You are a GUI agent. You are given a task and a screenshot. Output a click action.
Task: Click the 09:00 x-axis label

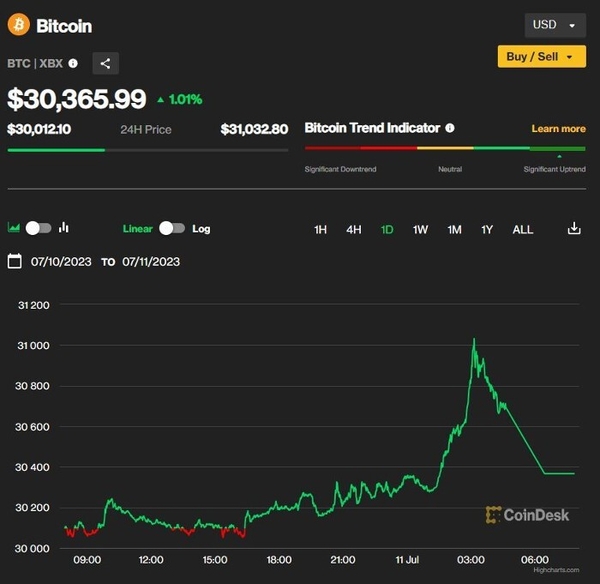click(87, 560)
